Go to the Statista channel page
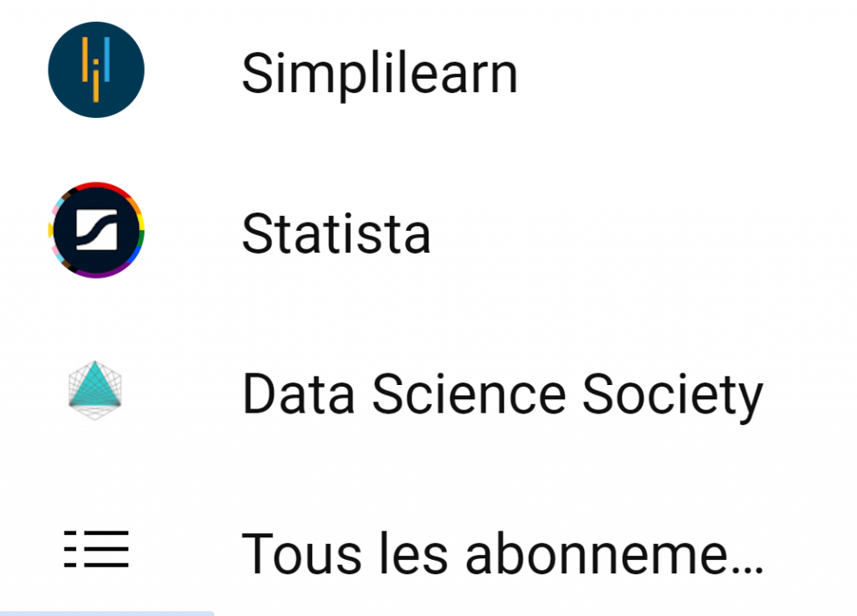Viewport: 857px width, 616px height. (x=336, y=234)
